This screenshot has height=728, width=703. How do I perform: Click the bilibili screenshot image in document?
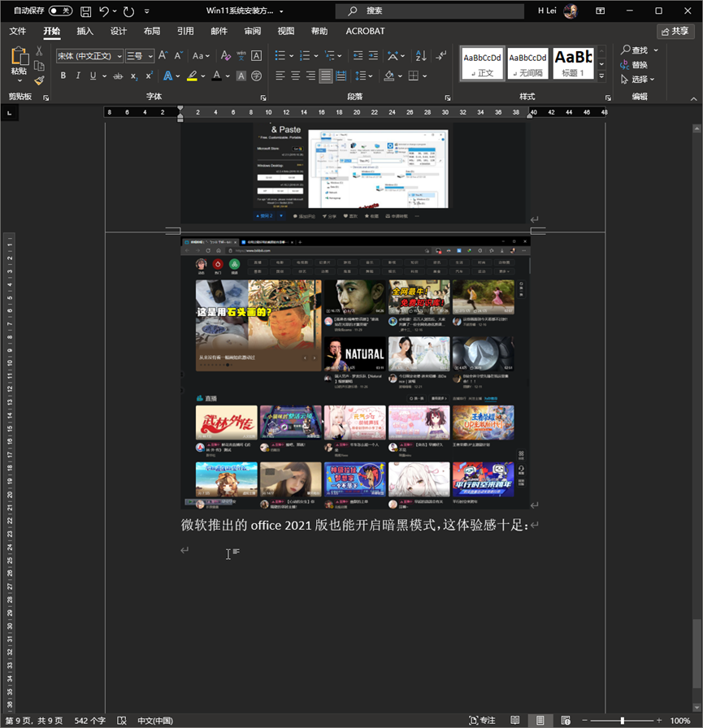coord(355,373)
